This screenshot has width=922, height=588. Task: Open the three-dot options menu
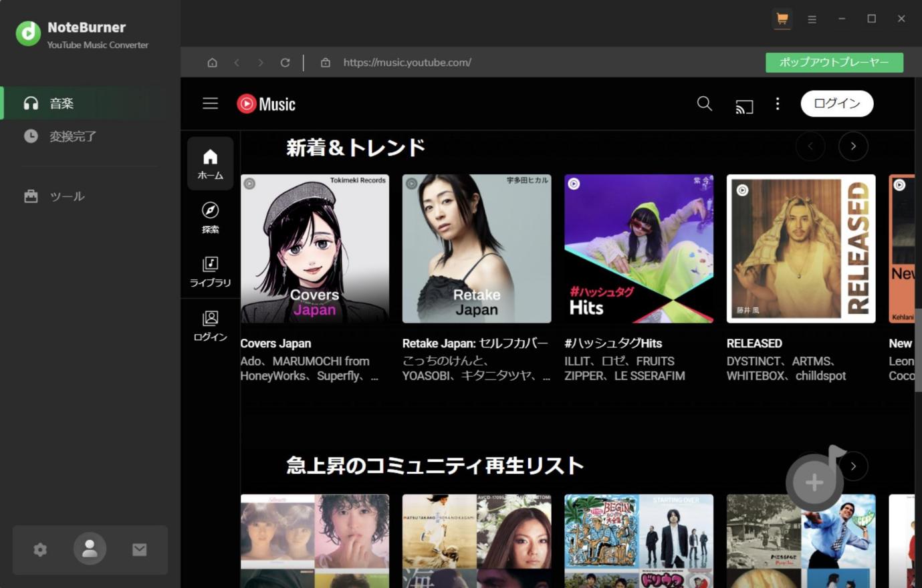tap(777, 104)
